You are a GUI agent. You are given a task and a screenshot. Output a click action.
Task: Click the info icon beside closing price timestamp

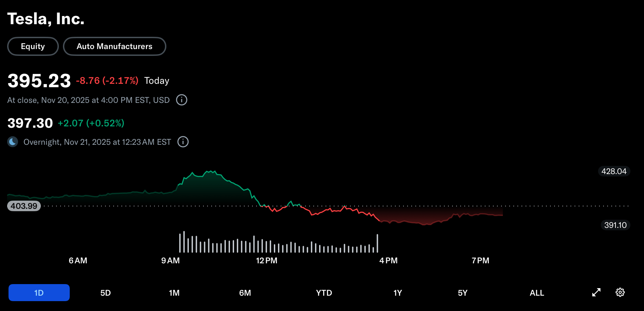coord(182,100)
